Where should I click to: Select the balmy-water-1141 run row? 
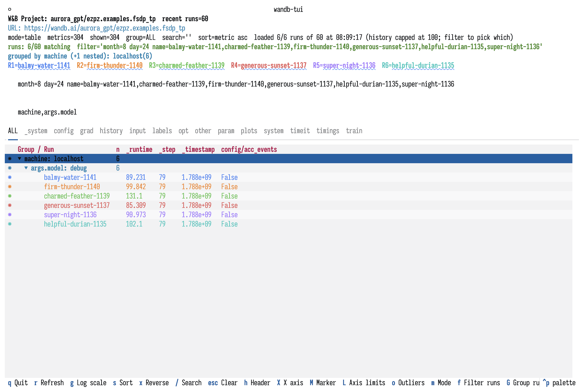click(x=288, y=177)
